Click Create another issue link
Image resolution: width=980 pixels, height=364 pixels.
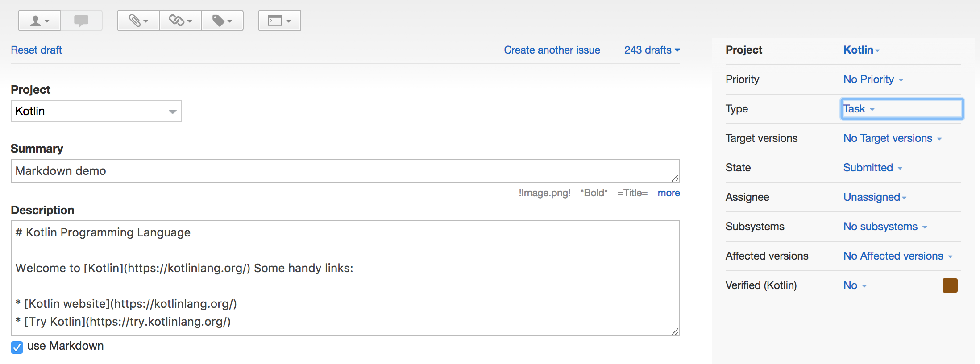(x=552, y=50)
